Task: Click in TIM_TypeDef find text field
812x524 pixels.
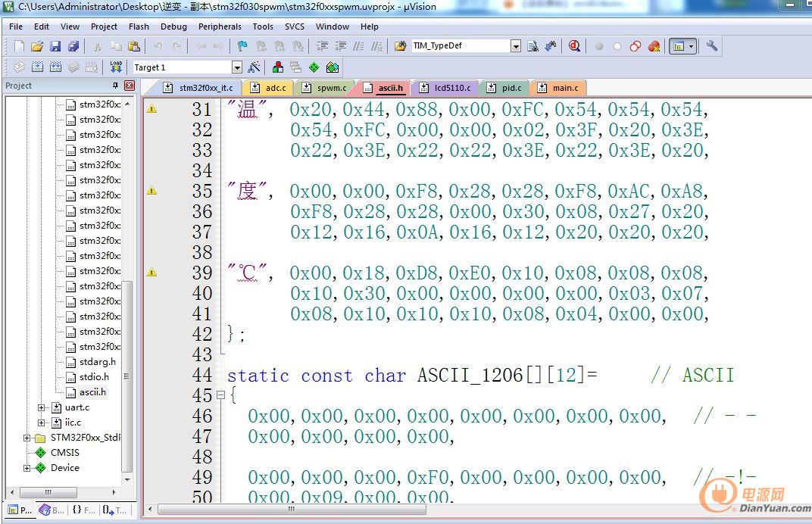Action: point(461,46)
